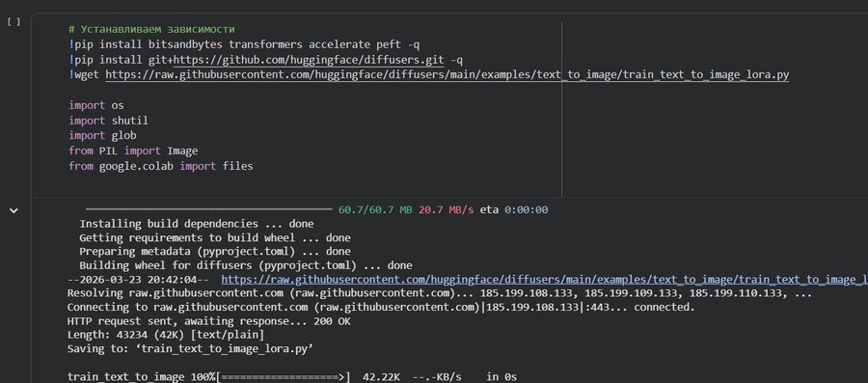Click the 'Connecting to raw.githubusercontent.com' line
868x383 pixels.
381,307
